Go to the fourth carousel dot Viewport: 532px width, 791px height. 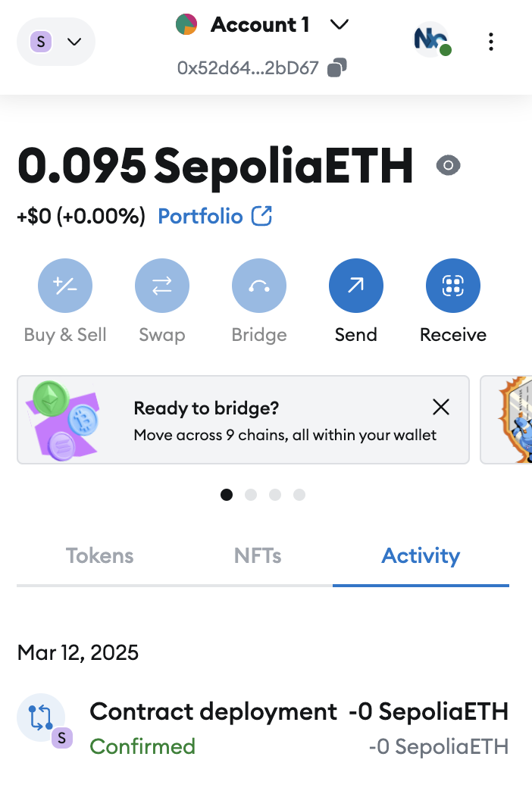click(299, 495)
